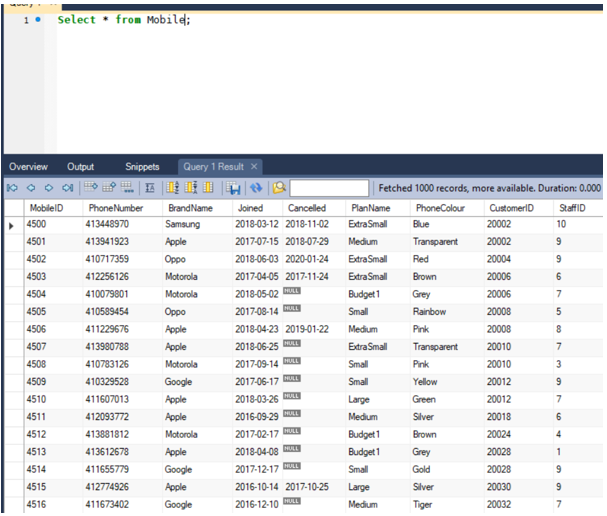Select CustomerID 20032 cell
Screen dimensions: 607x516
tap(499, 504)
